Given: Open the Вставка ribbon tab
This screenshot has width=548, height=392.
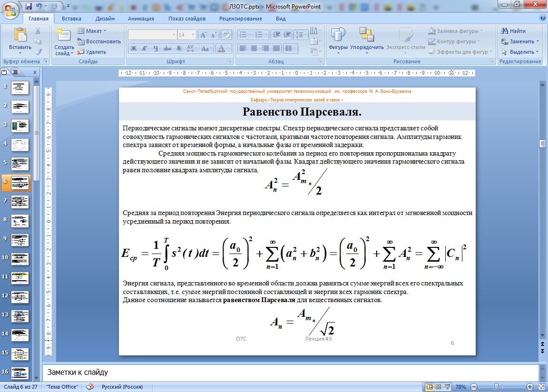Looking at the screenshot, I should coord(71,19).
